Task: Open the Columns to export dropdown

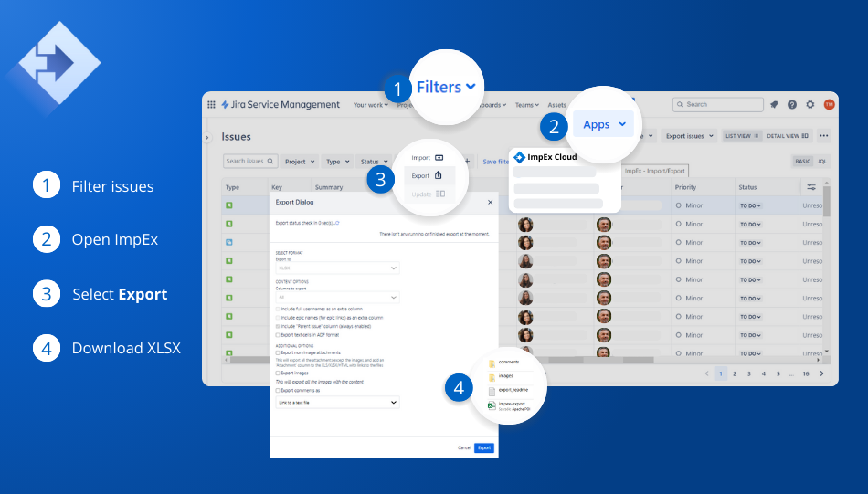Action: click(x=337, y=297)
